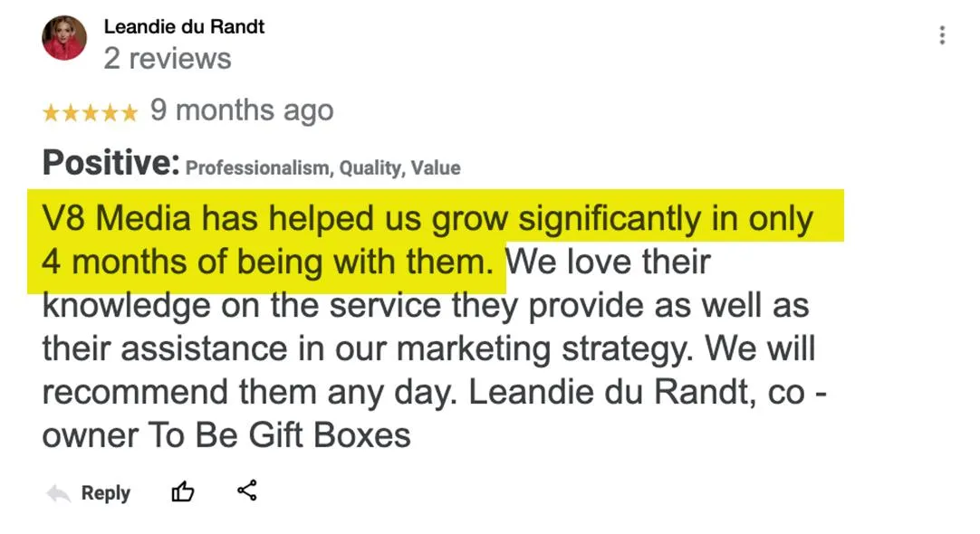Image resolution: width=980 pixels, height=534 pixels.
Task: Select the Professionalism attribute
Action: pyautogui.click(x=259, y=168)
